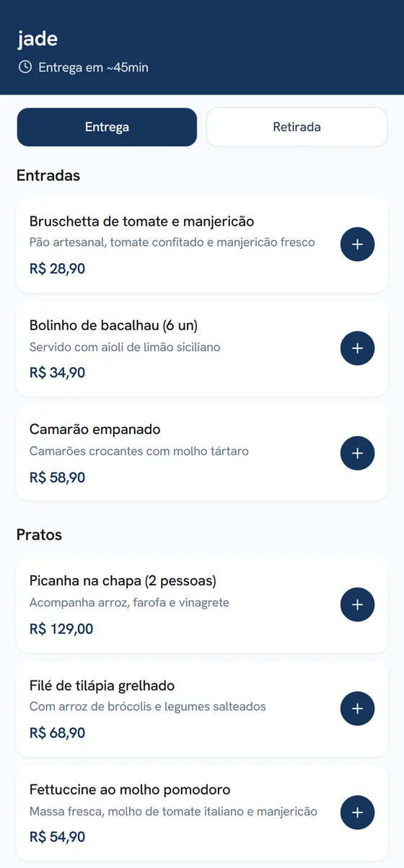Viewport: 404px width, 868px height.
Task: Open the Bolinho de bacalhau (6 un) title
Action: 113,325
